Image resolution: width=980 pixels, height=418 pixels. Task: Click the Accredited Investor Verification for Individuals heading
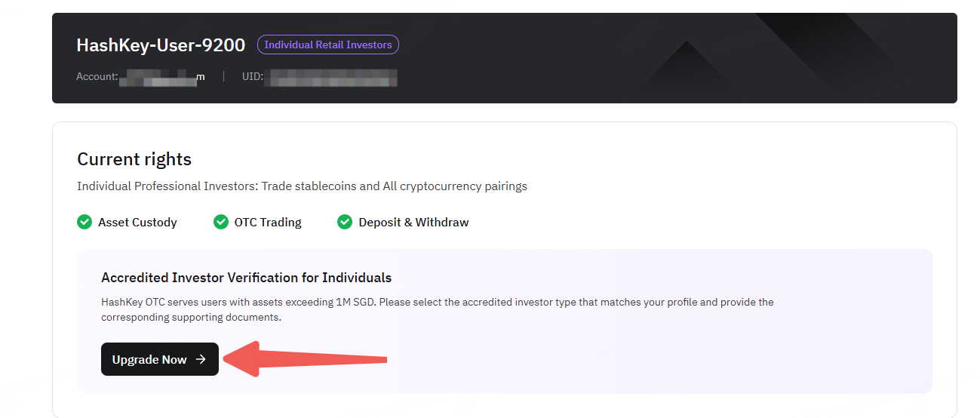[x=246, y=278]
